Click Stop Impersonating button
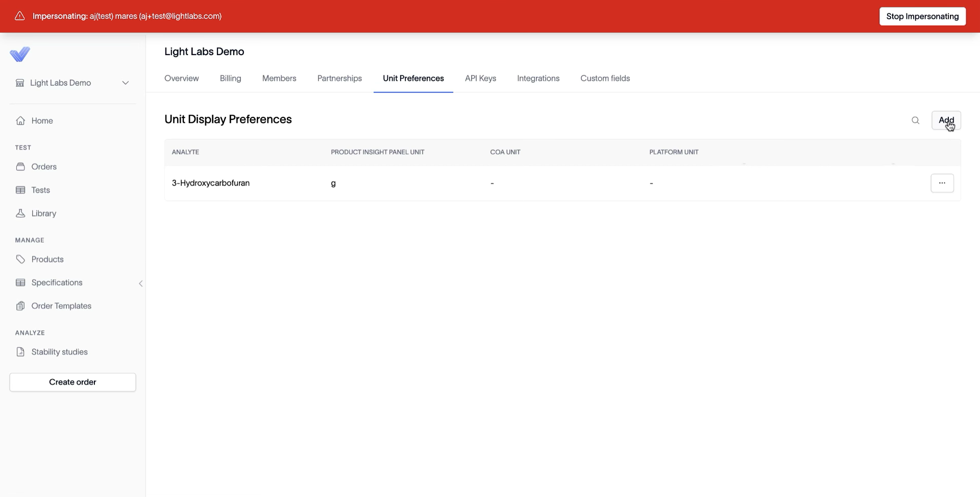The image size is (980, 497). [922, 16]
